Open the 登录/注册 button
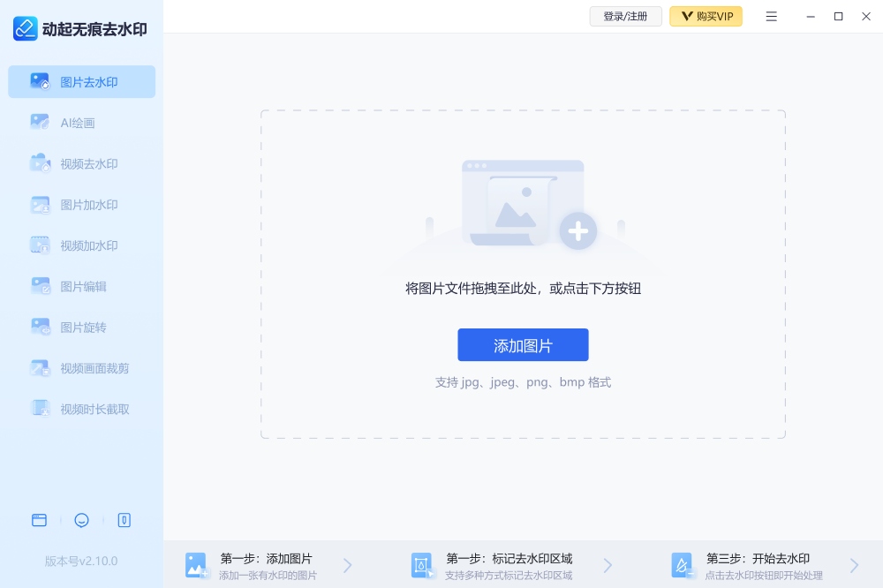Screen dimensions: 883x588 pyautogui.click(x=626, y=16)
